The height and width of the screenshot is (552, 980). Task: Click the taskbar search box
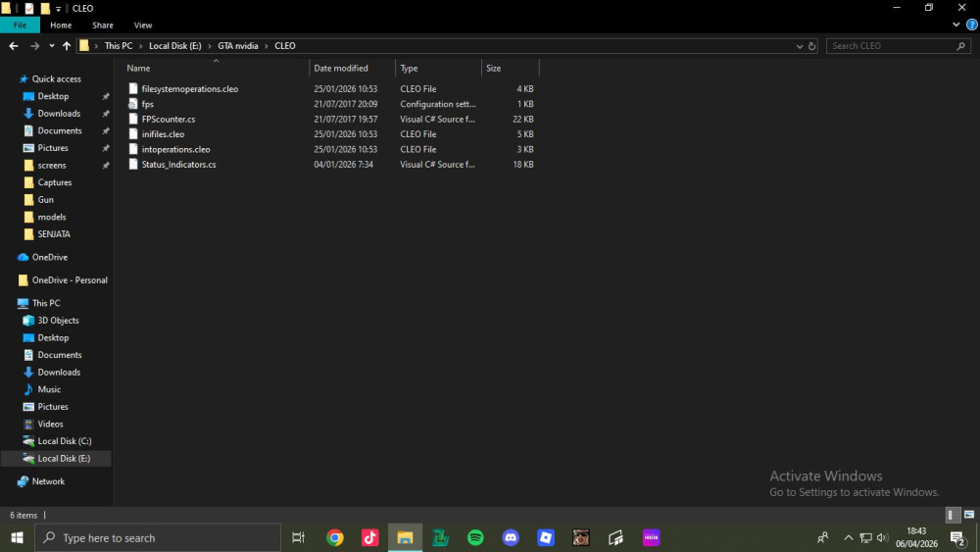click(x=158, y=537)
